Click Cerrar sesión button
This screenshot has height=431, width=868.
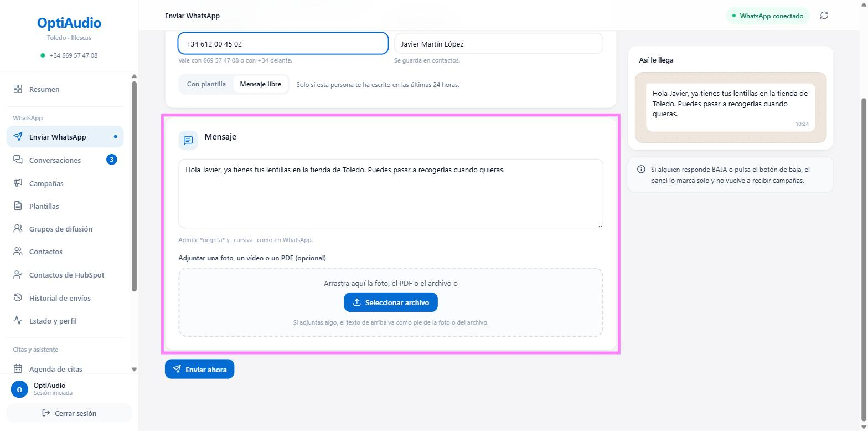pos(69,413)
